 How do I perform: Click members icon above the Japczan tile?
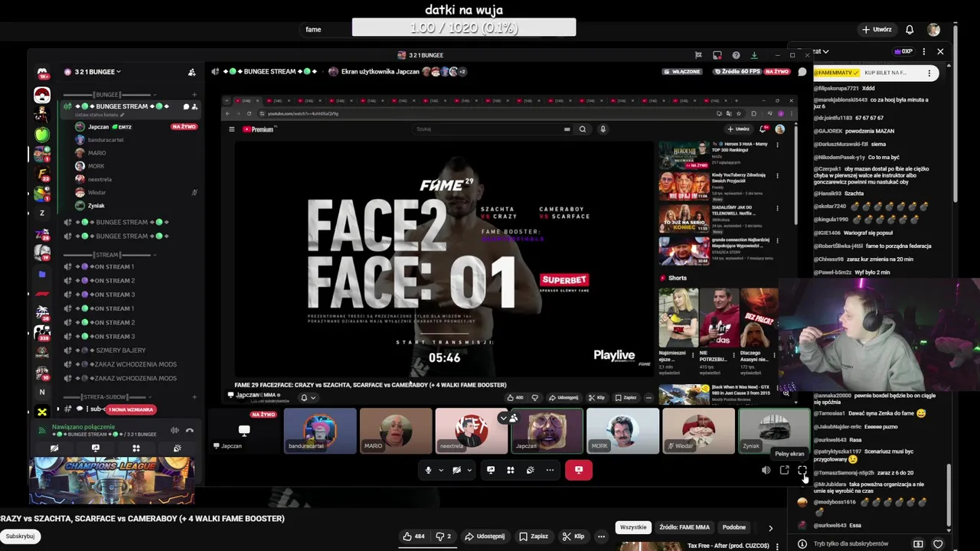[x=513, y=418]
